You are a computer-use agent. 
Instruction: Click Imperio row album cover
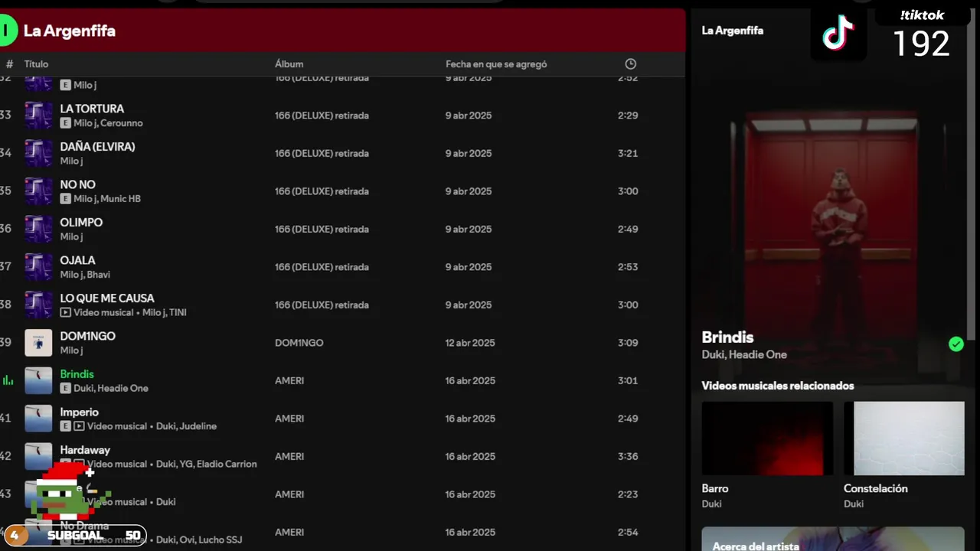pyautogui.click(x=38, y=419)
